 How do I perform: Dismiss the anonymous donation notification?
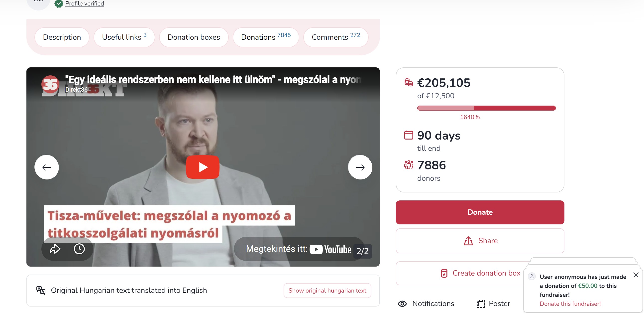636,275
